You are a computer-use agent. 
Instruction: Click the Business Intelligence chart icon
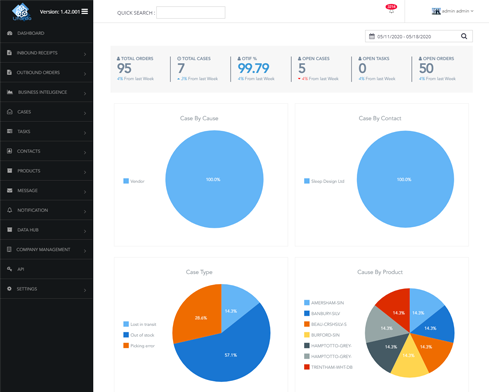[10, 92]
